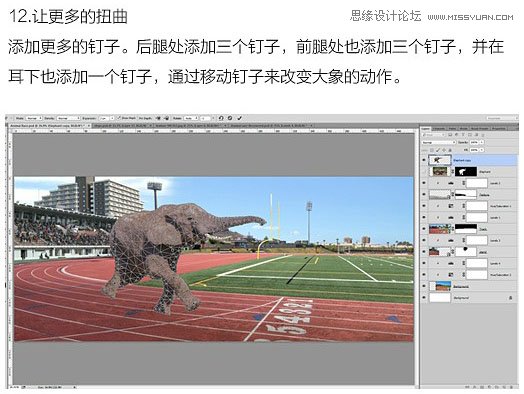Image resolution: width=524 pixels, height=394 pixels.
Task: Click the link layers icon in Layers panel
Action: 467,387
